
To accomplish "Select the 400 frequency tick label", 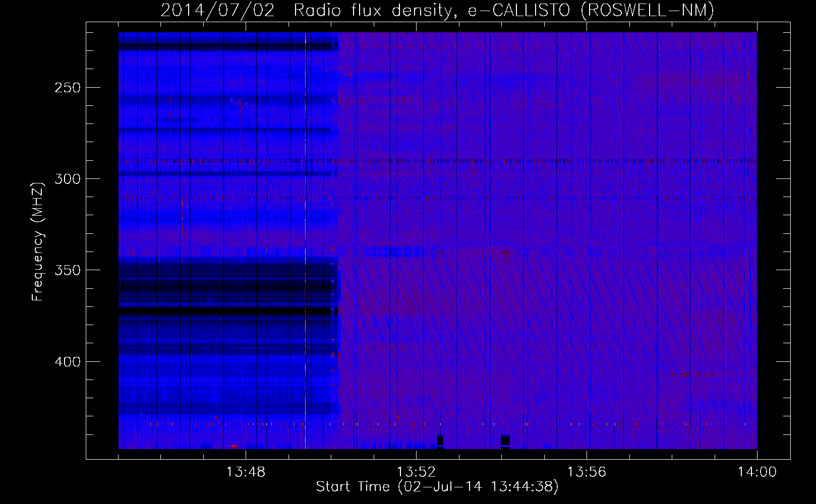I will pos(68,362).
